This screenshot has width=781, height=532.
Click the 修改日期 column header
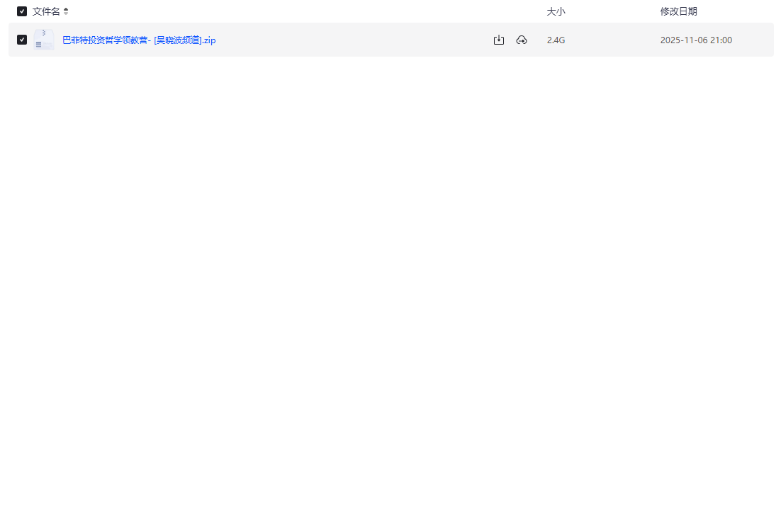coord(678,11)
